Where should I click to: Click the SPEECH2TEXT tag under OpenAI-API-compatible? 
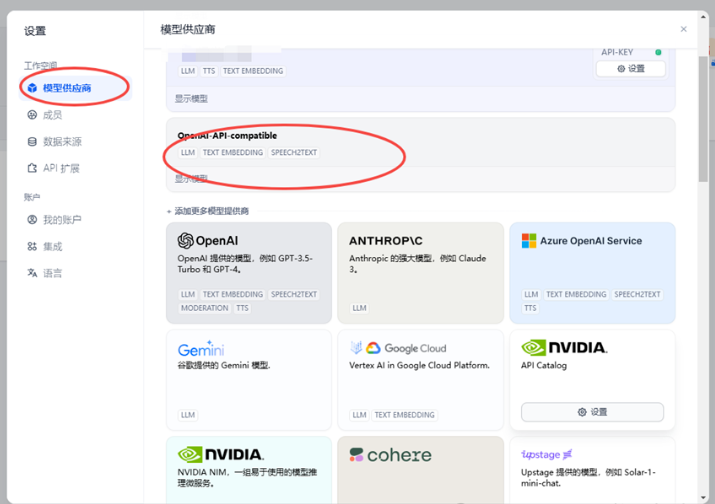point(294,153)
